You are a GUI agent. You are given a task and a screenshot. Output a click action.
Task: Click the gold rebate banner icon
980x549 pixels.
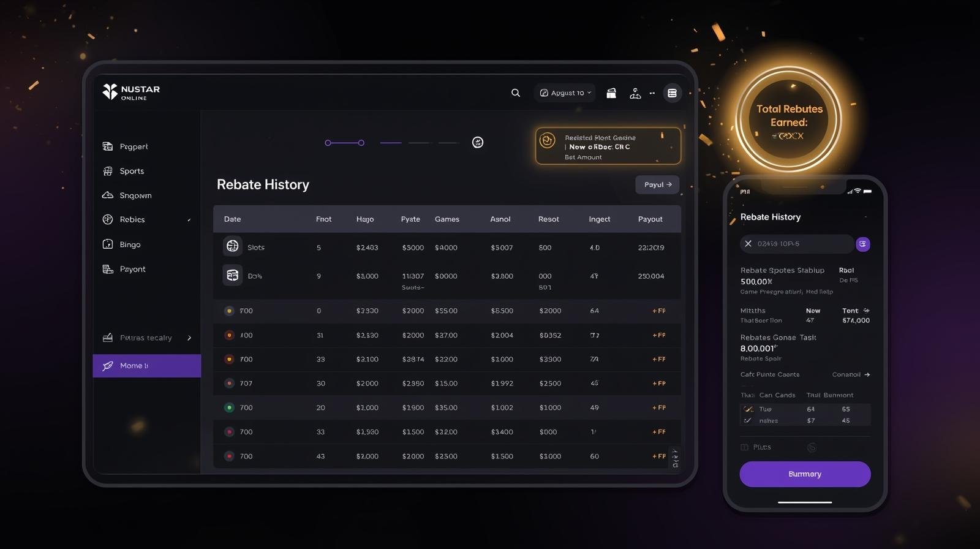547,140
